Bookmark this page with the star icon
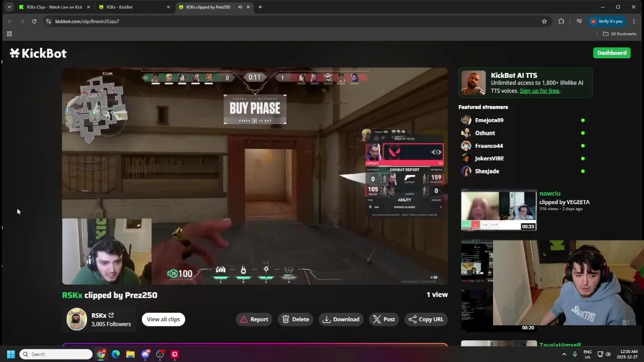Screen dimensions: 644x362 tap(544, 21)
